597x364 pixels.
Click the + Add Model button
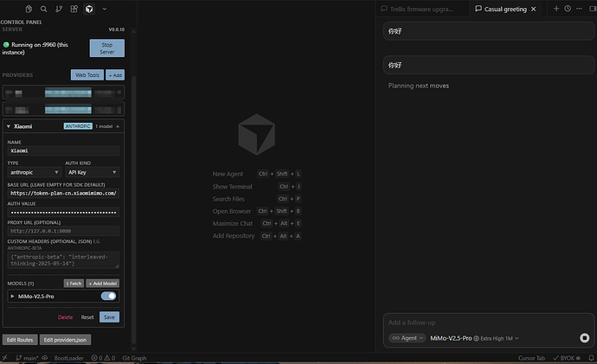pos(102,284)
